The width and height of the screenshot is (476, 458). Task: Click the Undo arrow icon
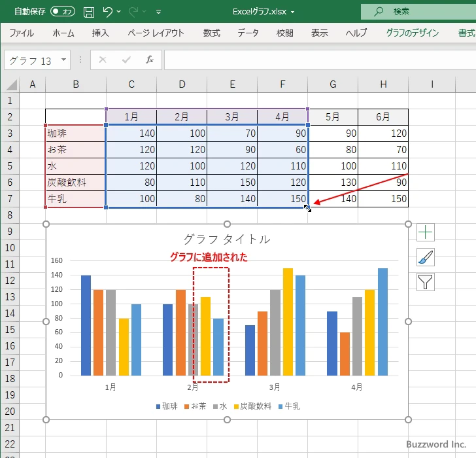(x=107, y=12)
